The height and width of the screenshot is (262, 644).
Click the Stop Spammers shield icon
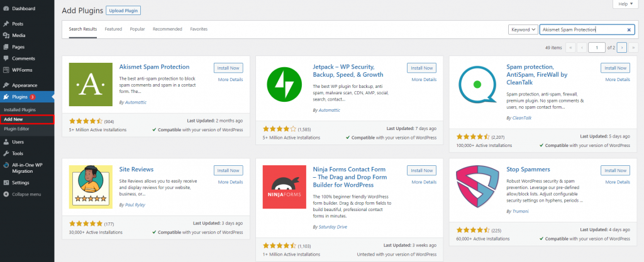tap(477, 187)
